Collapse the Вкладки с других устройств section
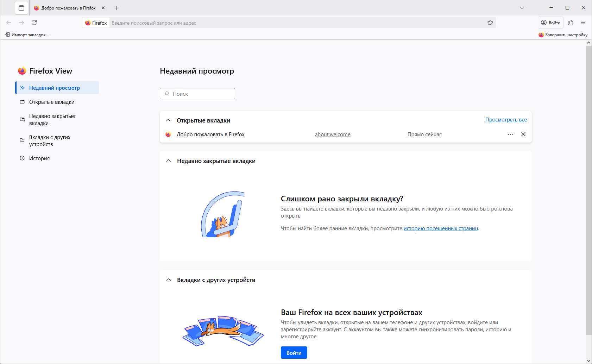 (x=169, y=280)
